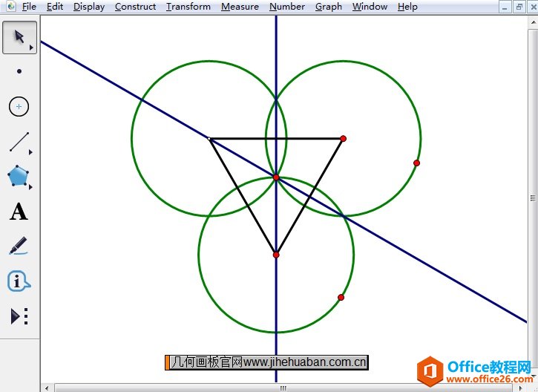
Task: Click the scroll left arrow
Action: [46, 388]
